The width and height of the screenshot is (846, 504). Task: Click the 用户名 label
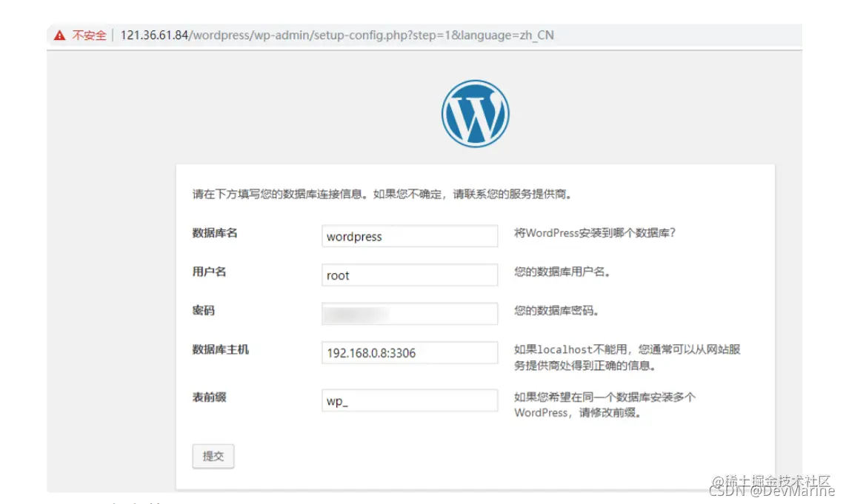209,272
